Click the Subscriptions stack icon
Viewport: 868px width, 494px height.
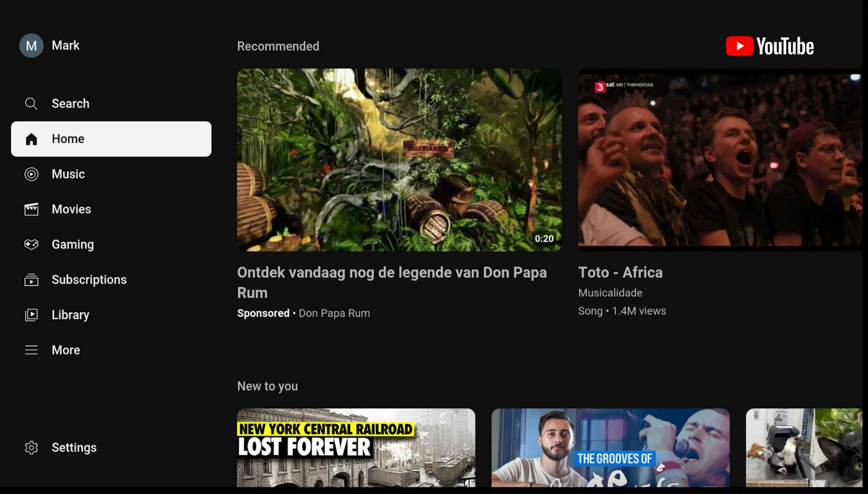coord(31,280)
